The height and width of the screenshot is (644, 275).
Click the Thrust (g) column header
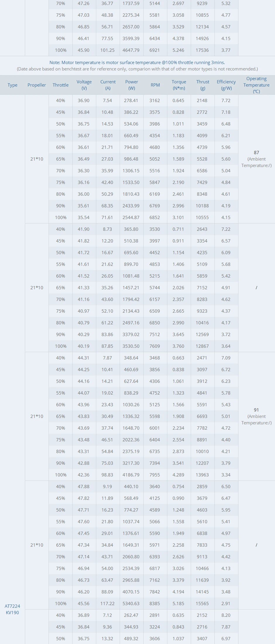click(x=203, y=85)
